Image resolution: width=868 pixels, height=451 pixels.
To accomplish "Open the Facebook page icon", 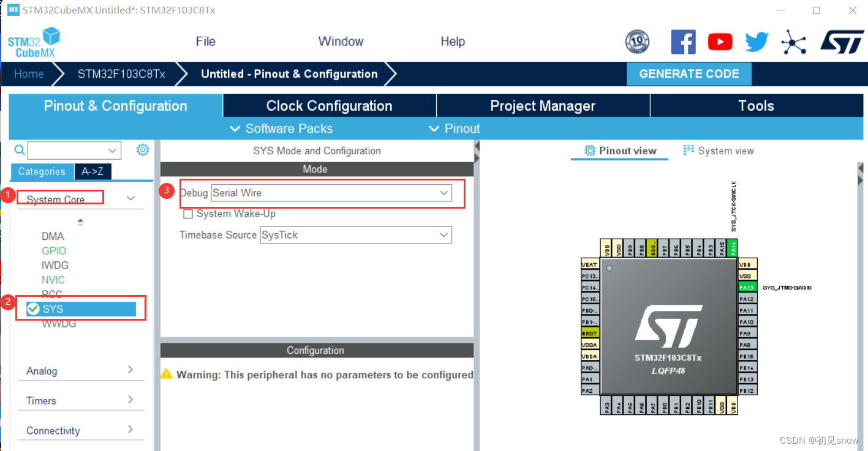I will (x=684, y=42).
